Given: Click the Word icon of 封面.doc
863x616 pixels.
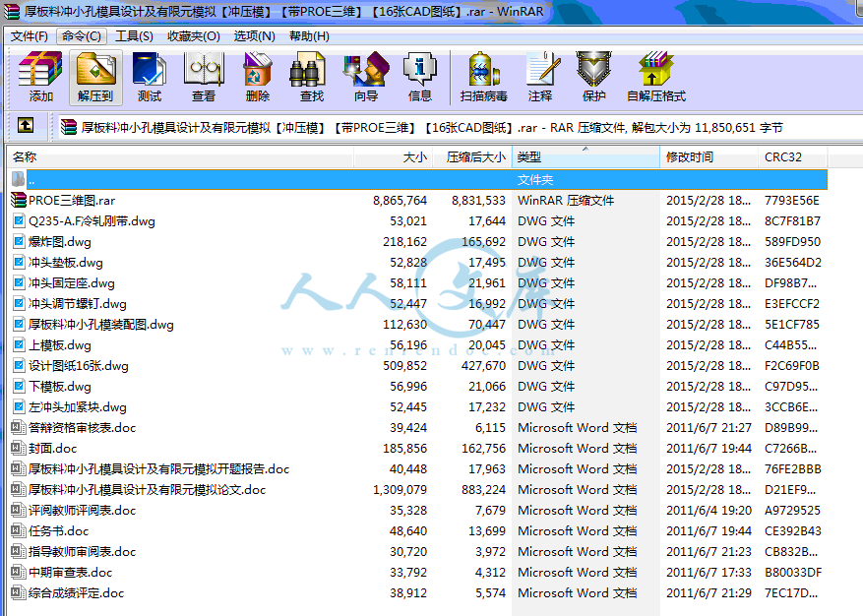Looking at the screenshot, I should [x=19, y=448].
